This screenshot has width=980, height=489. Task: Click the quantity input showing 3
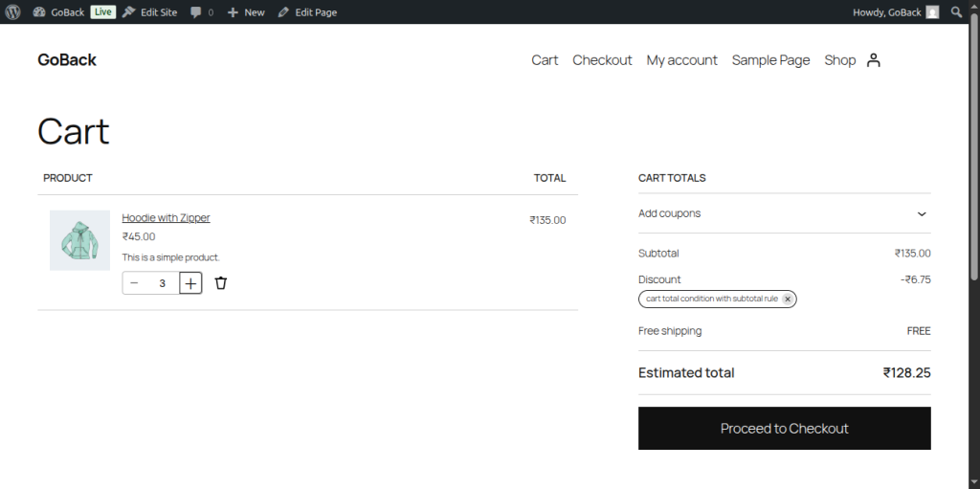162,283
